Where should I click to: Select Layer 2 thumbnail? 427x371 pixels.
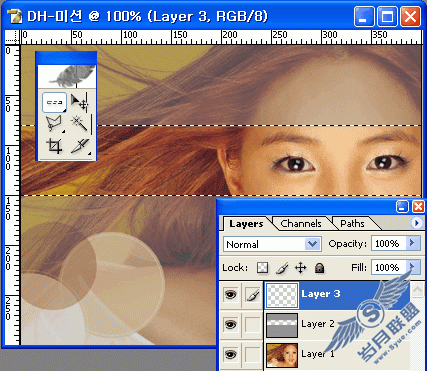[x=282, y=325]
